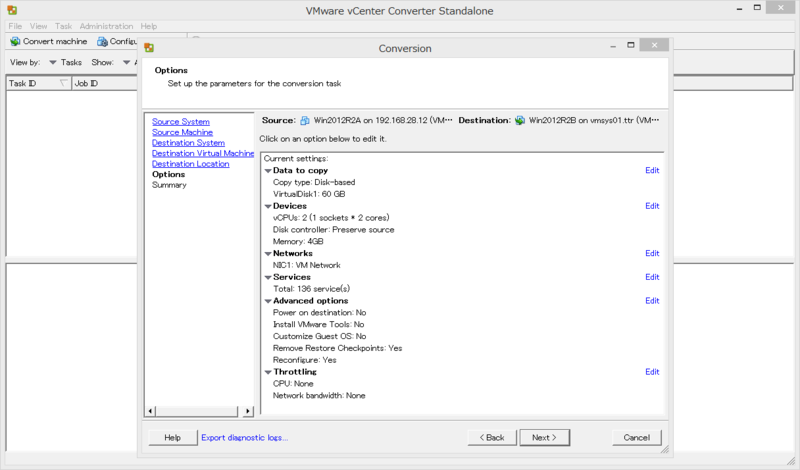Close the Conversion dialog
Image resolution: width=800 pixels, height=470 pixels.
point(654,45)
